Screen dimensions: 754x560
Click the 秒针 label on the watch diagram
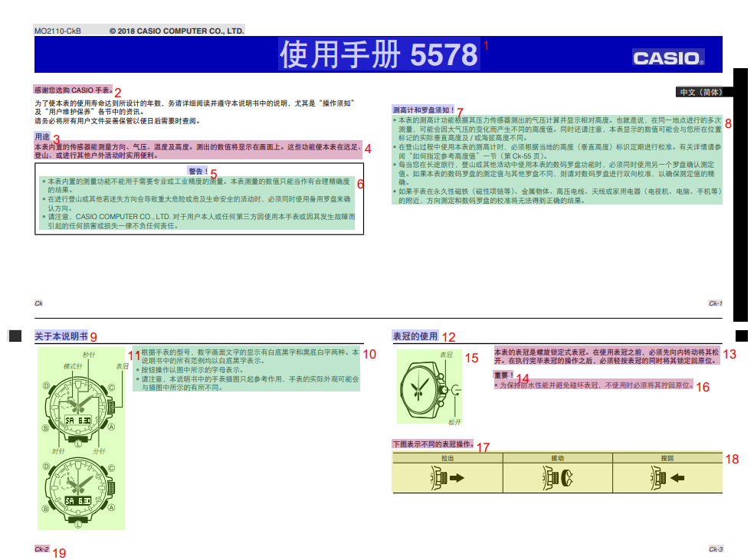pyautogui.click(x=89, y=355)
